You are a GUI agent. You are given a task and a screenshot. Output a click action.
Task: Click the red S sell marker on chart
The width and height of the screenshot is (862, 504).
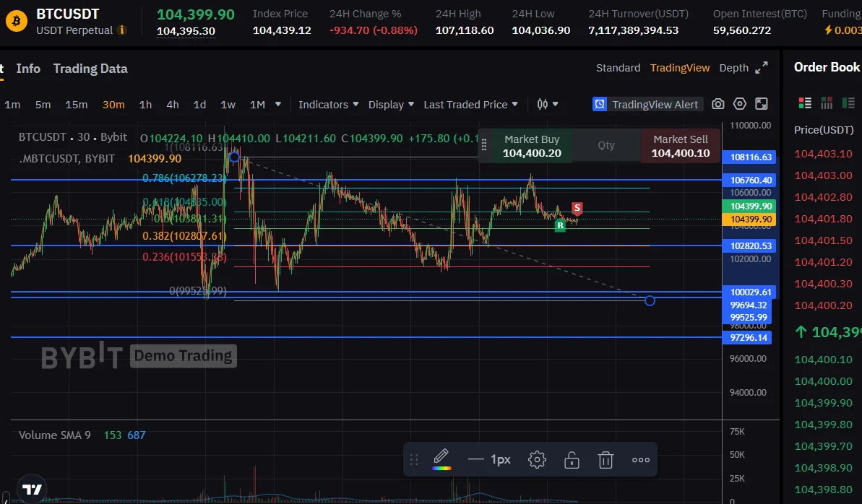coord(577,208)
